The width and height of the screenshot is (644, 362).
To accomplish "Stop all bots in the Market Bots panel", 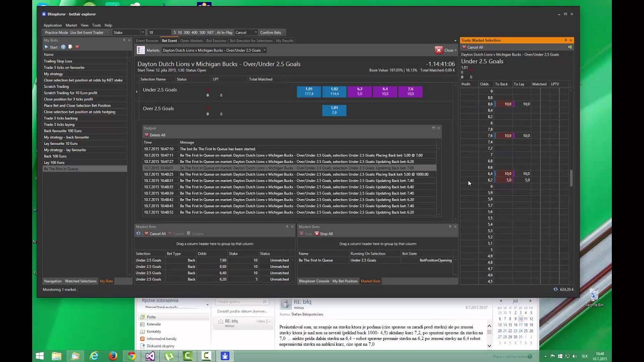I will click(x=324, y=233).
